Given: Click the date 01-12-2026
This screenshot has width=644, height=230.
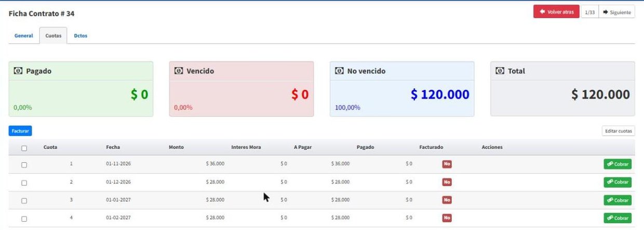Looking at the screenshot, I should point(118,182).
